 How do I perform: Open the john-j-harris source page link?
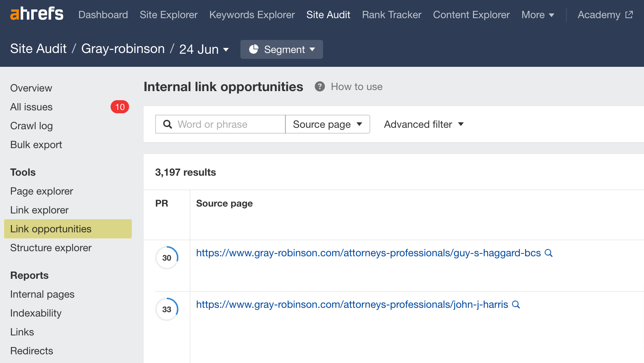coord(352,305)
